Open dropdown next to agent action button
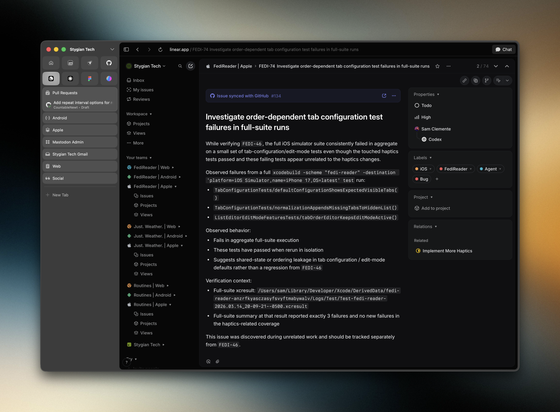 pos(507,81)
